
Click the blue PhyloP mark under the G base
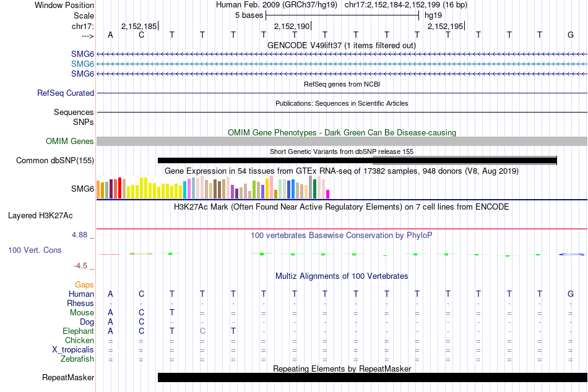[571, 255]
